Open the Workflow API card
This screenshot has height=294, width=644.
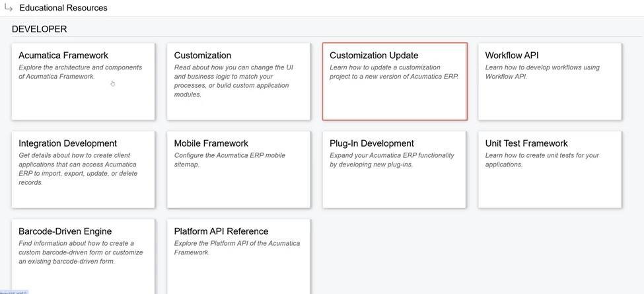pos(550,81)
